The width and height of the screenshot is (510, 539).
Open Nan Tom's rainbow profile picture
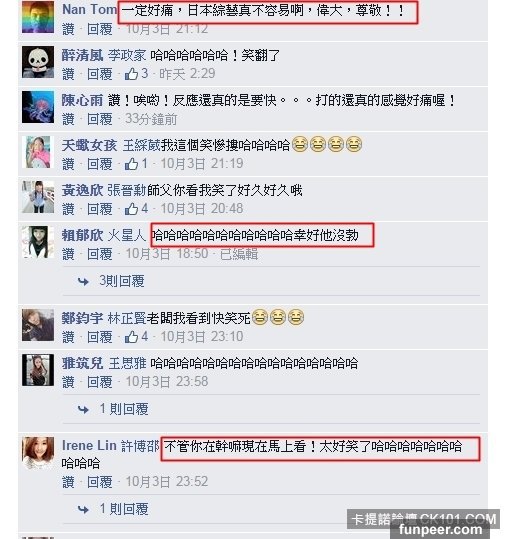pyautogui.click(x=38, y=17)
